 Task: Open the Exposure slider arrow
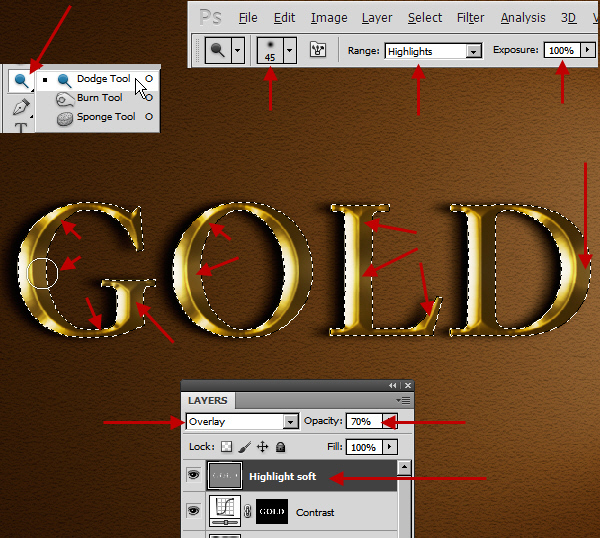587,49
